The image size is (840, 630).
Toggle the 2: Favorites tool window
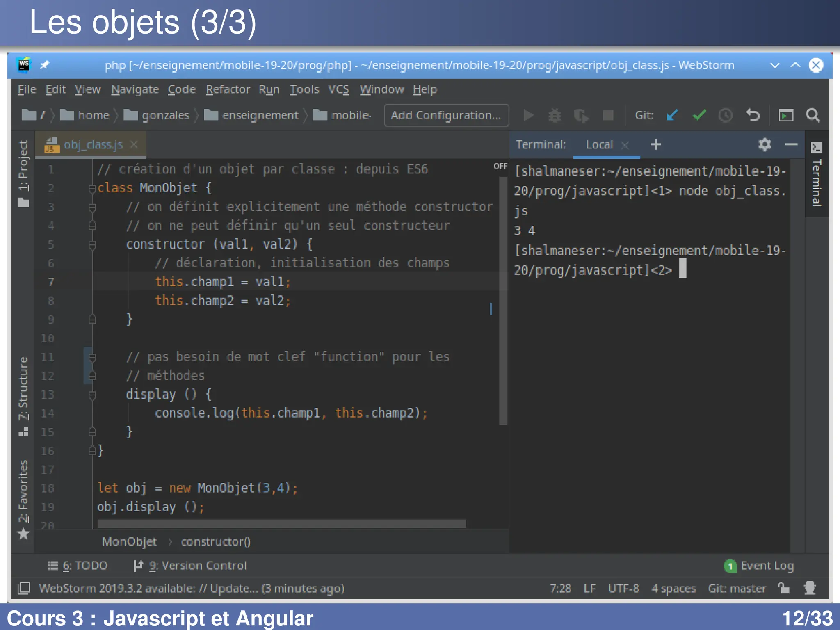point(23,500)
